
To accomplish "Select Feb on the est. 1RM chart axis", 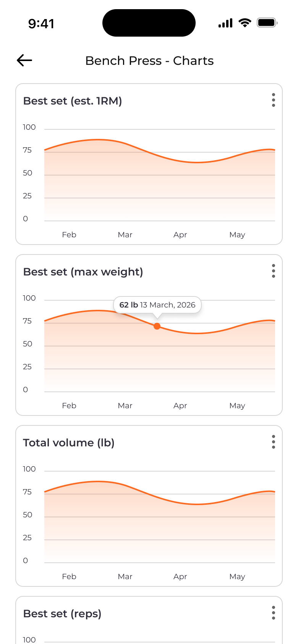I will (x=69, y=235).
